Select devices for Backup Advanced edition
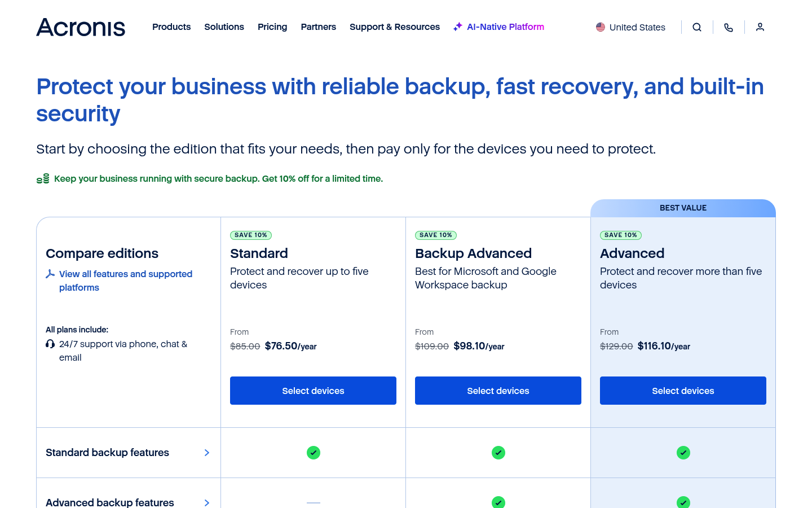Screen dimensions: 812x508 point(498,391)
